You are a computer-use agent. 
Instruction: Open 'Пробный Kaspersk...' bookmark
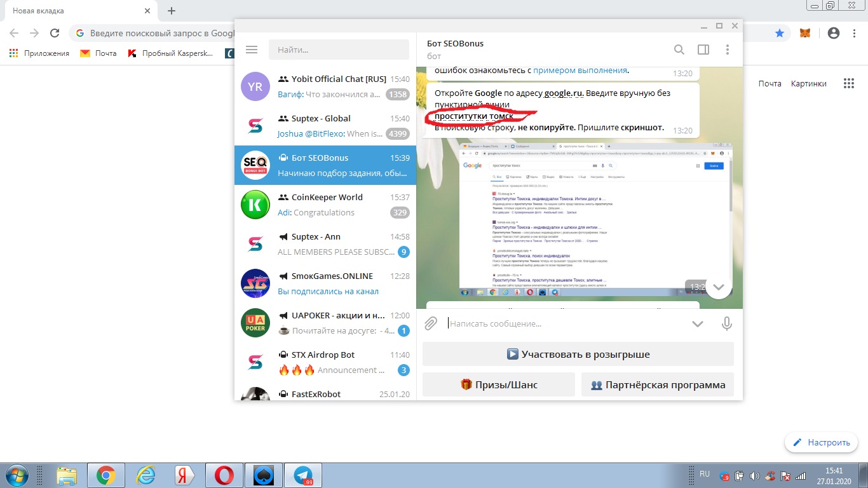click(x=170, y=53)
